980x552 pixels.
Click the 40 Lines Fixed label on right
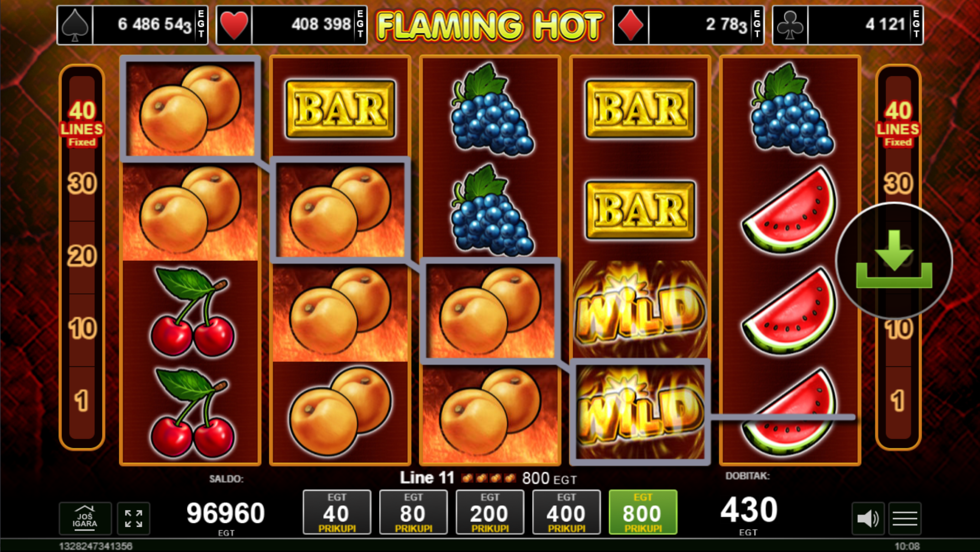(898, 124)
